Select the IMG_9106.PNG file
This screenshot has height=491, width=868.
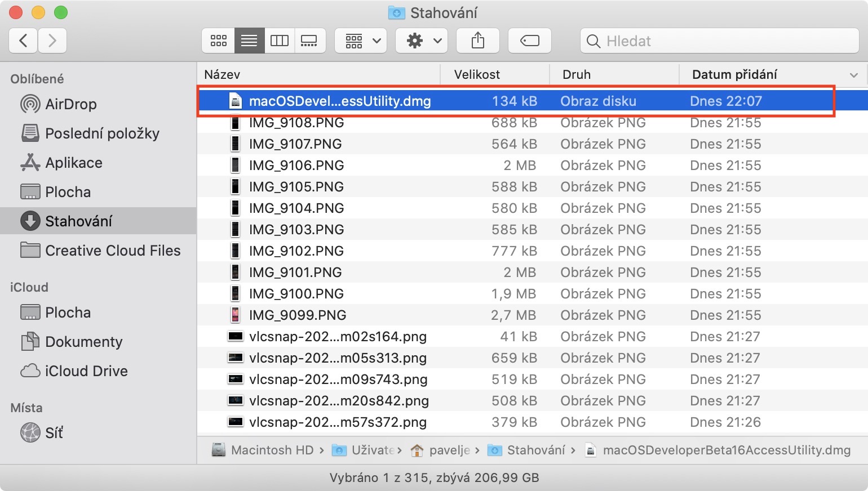[x=533, y=166]
